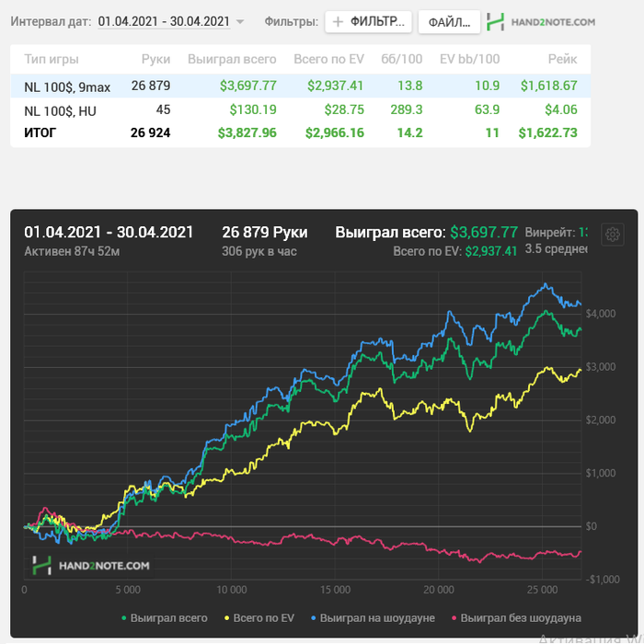
Task: Click the 289.3 bb/100 cell
Action: click(x=407, y=109)
